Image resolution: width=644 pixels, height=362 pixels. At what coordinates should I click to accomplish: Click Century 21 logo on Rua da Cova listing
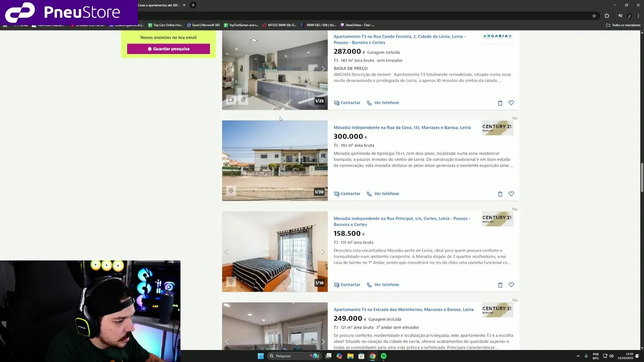pyautogui.click(x=498, y=128)
